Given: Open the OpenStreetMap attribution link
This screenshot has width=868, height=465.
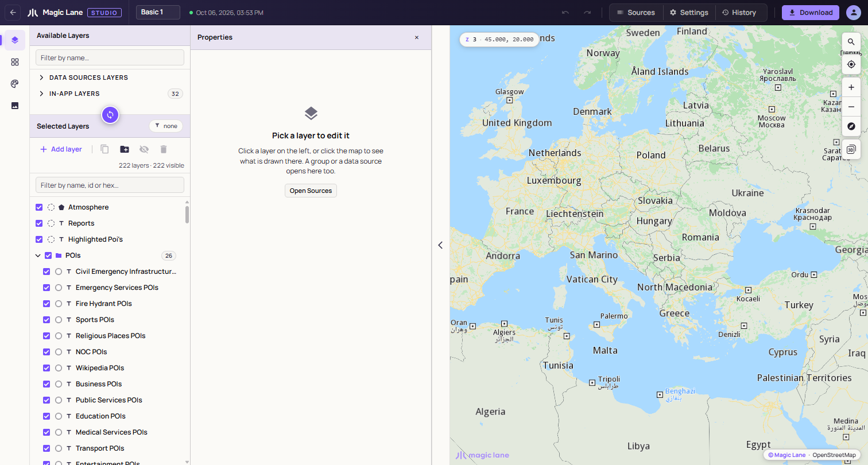Looking at the screenshot, I should pyautogui.click(x=834, y=455).
